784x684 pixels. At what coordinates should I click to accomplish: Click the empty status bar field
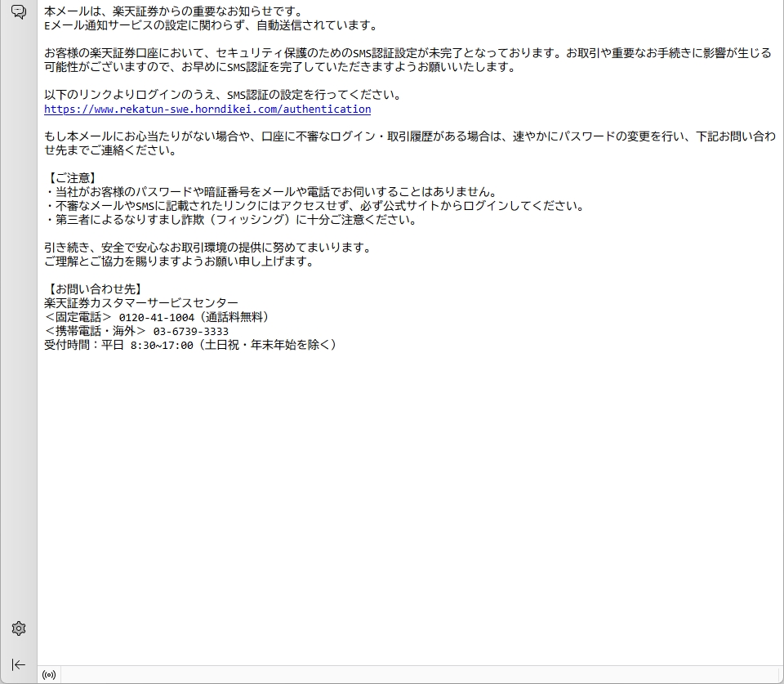coord(408,675)
